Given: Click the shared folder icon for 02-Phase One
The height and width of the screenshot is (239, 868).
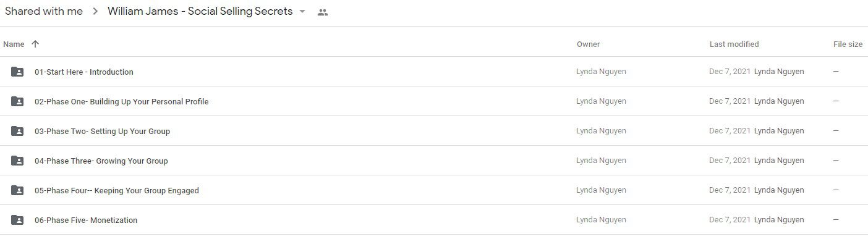Looking at the screenshot, I should [17, 101].
